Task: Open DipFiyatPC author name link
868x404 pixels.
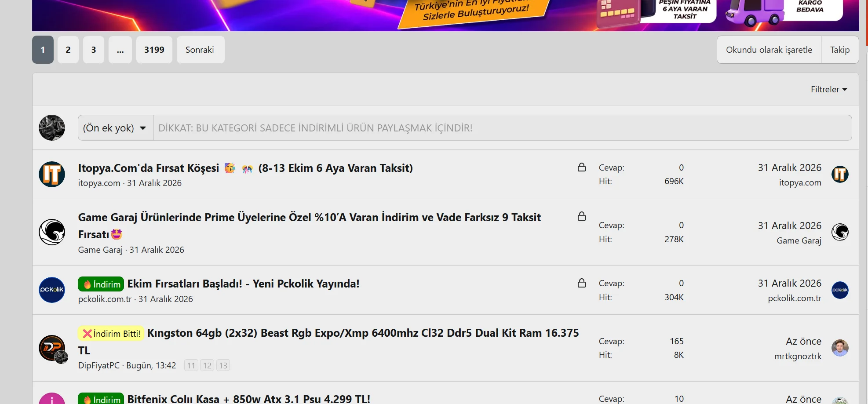Action: coord(99,365)
